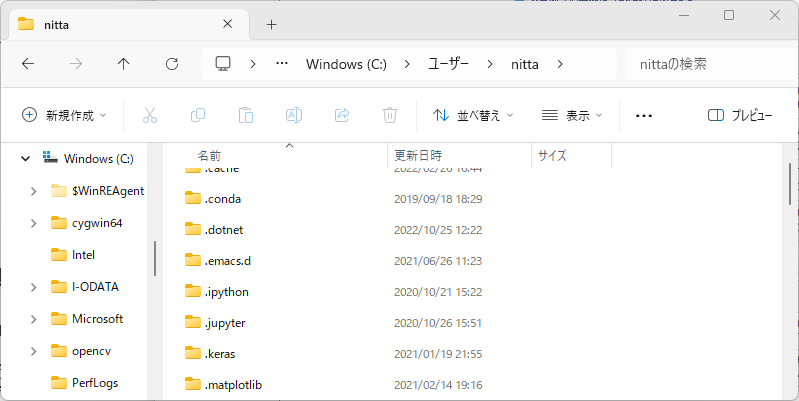Click the Share icon in toolbar
Screen dimensions: 799x401
[x=342, y=115]
